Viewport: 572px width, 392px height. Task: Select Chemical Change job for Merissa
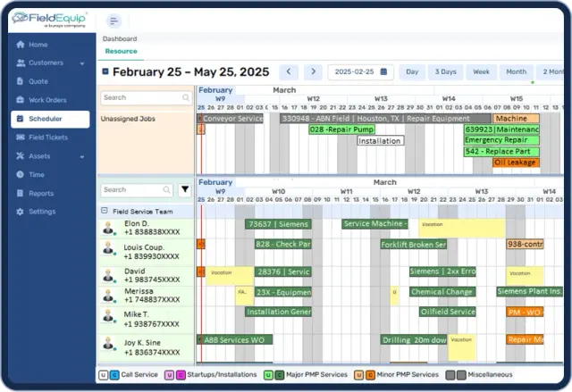click(442, 292)
